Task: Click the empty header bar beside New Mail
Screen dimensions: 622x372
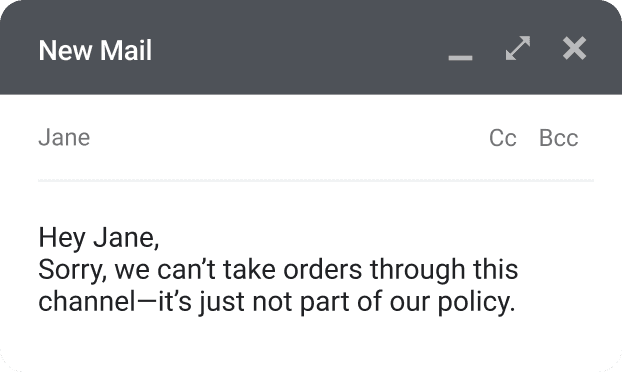Action: click(298, 50)
